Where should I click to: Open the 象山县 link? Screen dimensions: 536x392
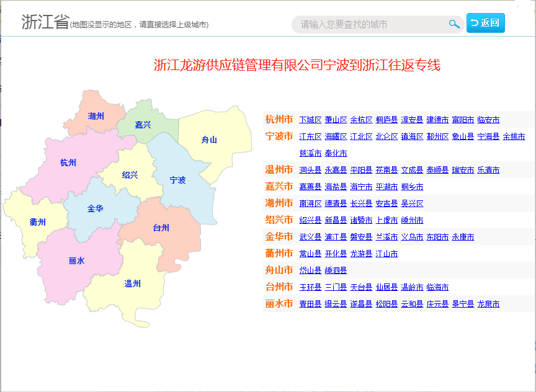point(463,136)
